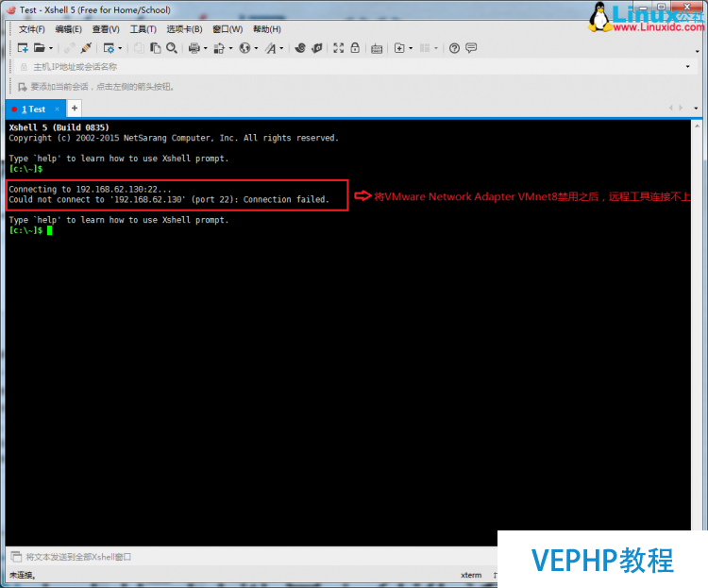The width and height of the screenshot is (708, 588).
Task: Open the 帮助(H) menu
Action: [x=267, y=29]
